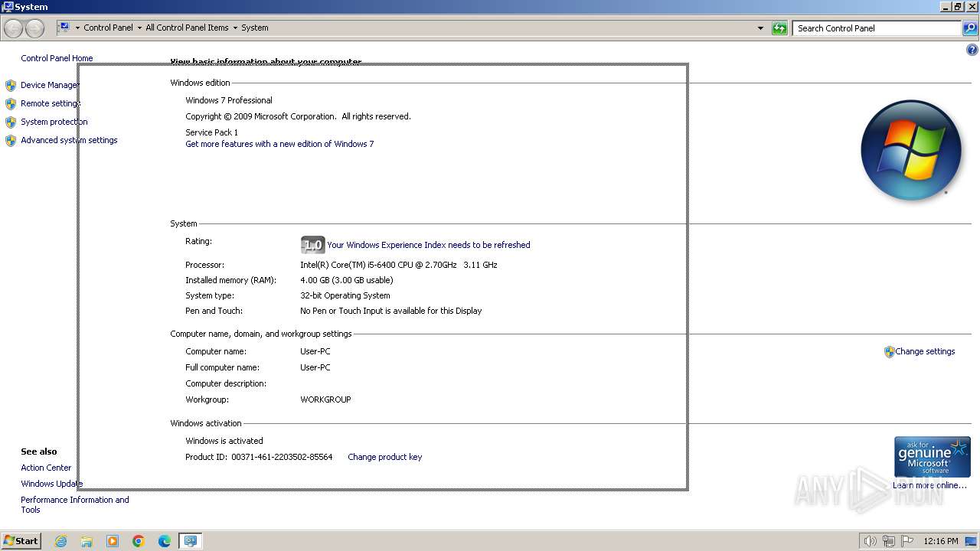
Task: Click Get more features with new edition link
Action: click(x=279, y=144)
